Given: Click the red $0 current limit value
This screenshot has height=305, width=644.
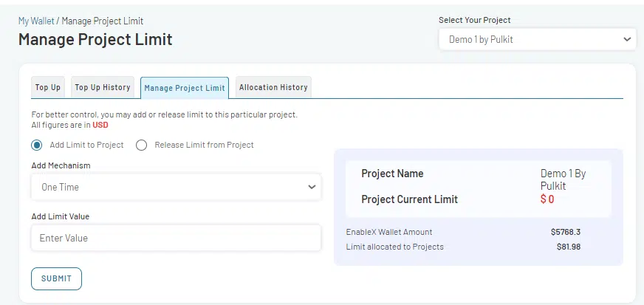Looking at the screenshot, I should [x=547, y=199].
